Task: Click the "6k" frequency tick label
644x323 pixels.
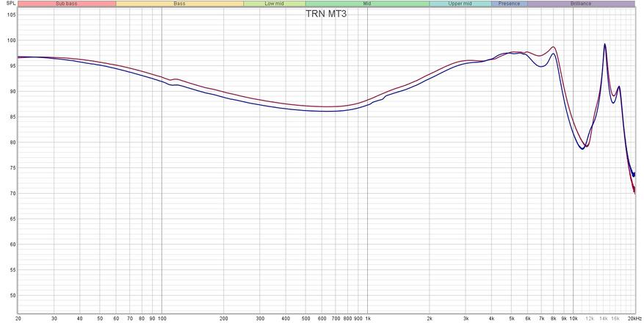Action: (x=528, y=319)
